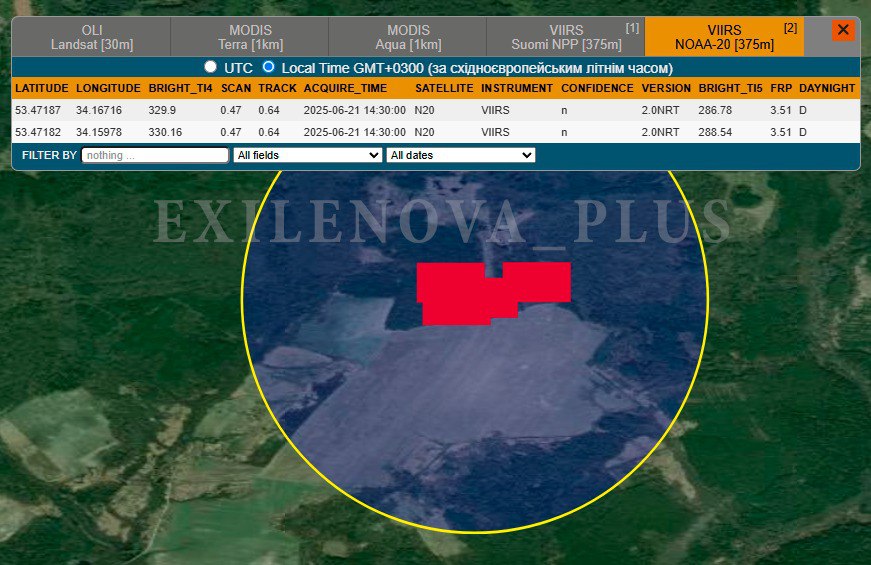Screen dimensions: 871x565
Task: Click brightness value 329.9
Action: pyautogui.click(x=162, y=110)
